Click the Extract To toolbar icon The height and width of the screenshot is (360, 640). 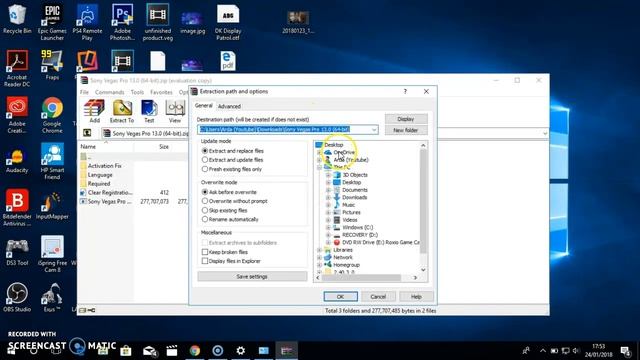122,111
